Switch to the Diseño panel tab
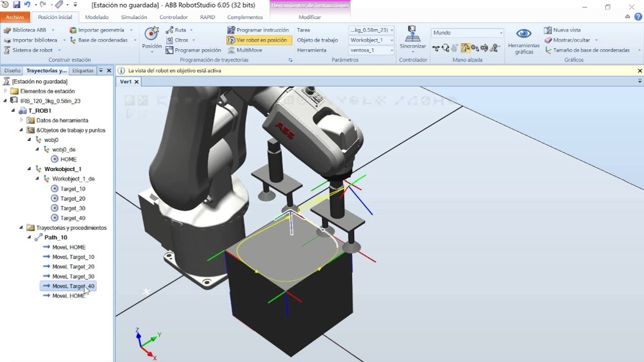This screenshot has width=644, height=362. pyautogui.click(x=12, y=70)
